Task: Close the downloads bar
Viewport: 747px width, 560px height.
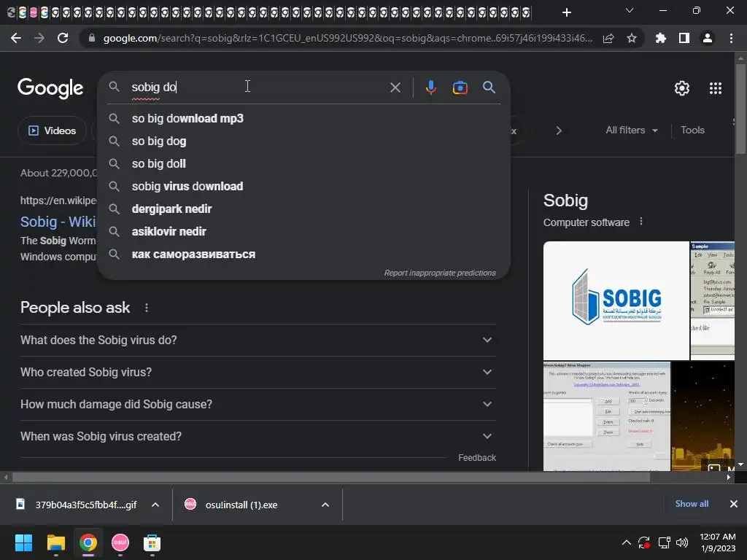Action: click(x=734, y=504)
